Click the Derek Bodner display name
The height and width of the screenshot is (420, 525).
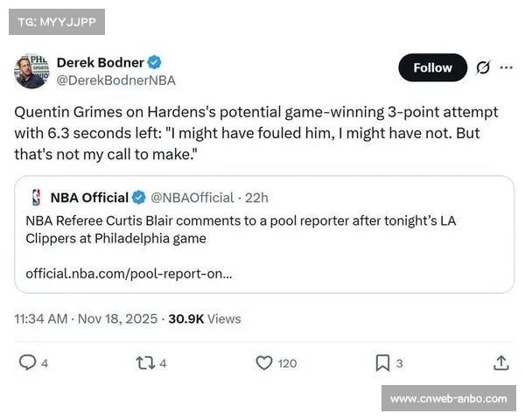[x=101, y=62]
